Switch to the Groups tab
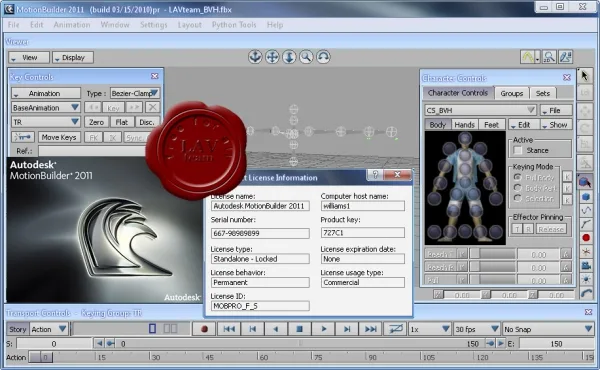Viewport: 600px width, 370px height. point(512,93)
